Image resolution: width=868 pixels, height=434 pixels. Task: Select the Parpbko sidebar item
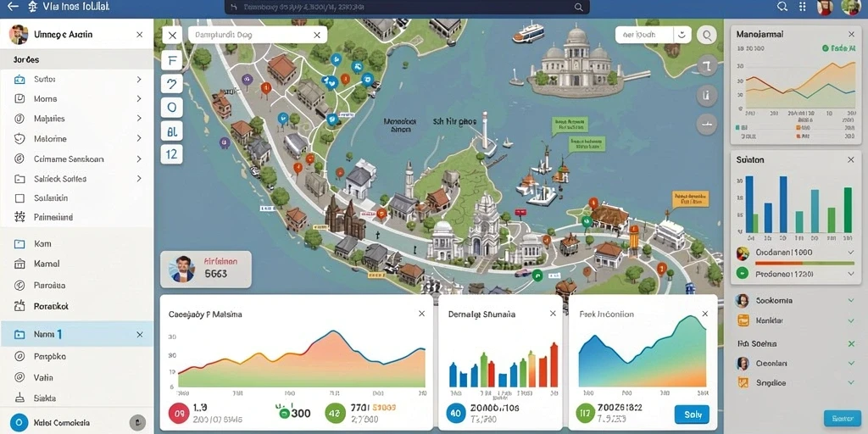(77, 357)
